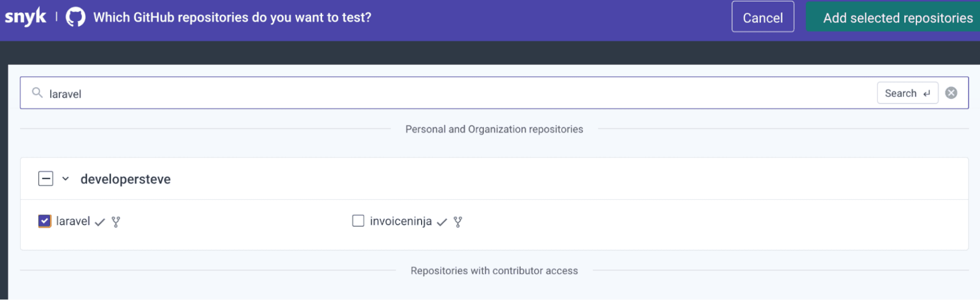Click the GitHub octocat icon
The width and height of the screenshot is (980, 300).
[x=76, y=17]
